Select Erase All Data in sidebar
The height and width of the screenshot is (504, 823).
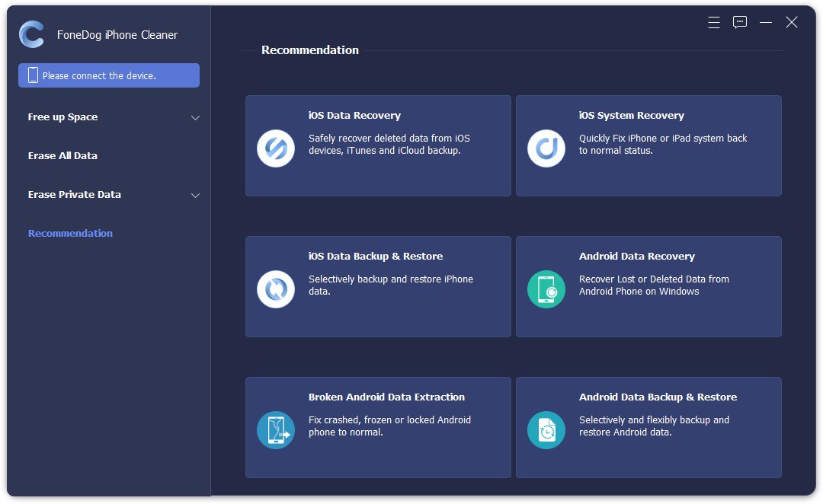tap(62, 156)
